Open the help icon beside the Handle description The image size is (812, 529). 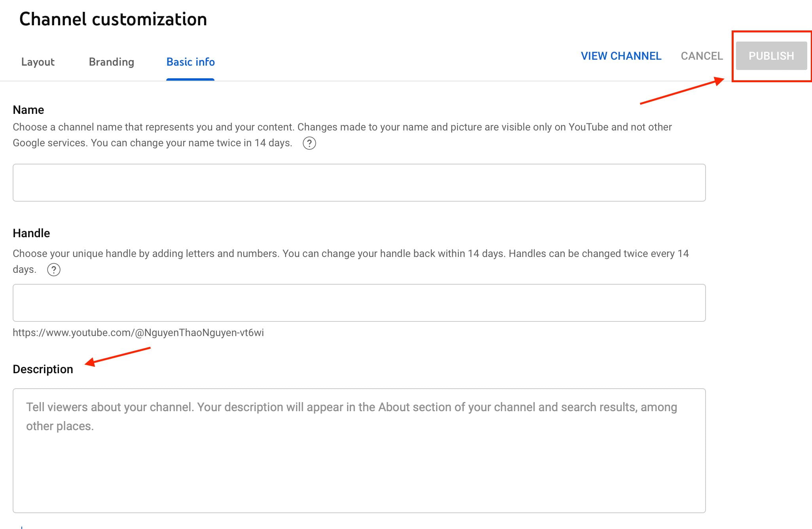pyautogui.click(x=54, y=270)
